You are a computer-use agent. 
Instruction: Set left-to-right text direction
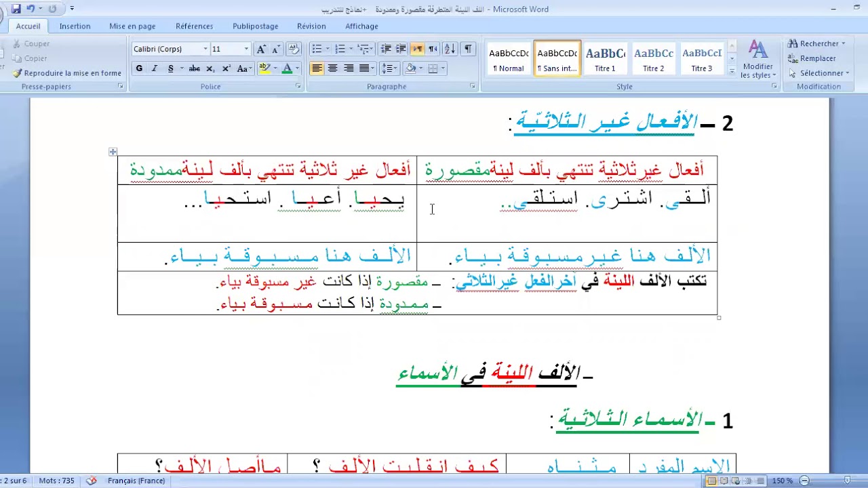pos(417,49)
